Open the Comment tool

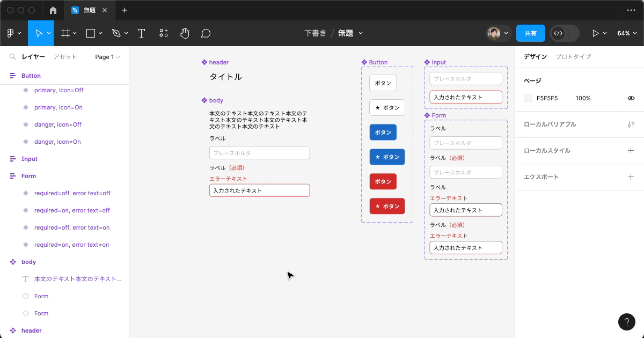[205, 33]
